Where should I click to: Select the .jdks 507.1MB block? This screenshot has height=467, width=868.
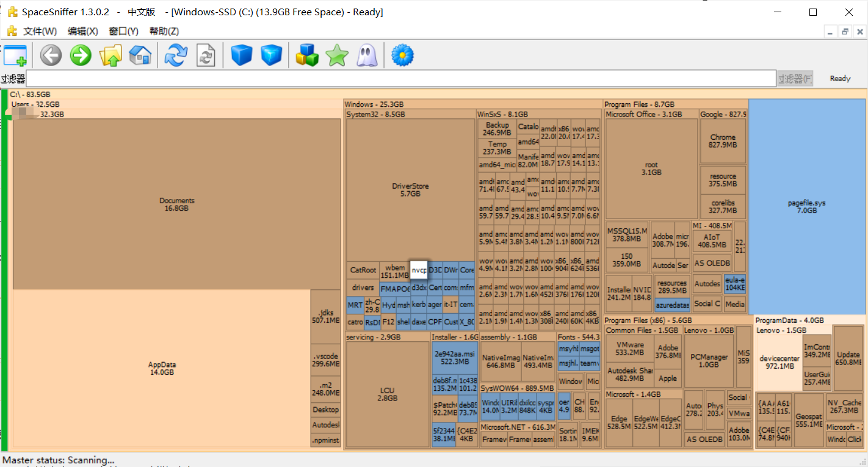tap(325, 316)
